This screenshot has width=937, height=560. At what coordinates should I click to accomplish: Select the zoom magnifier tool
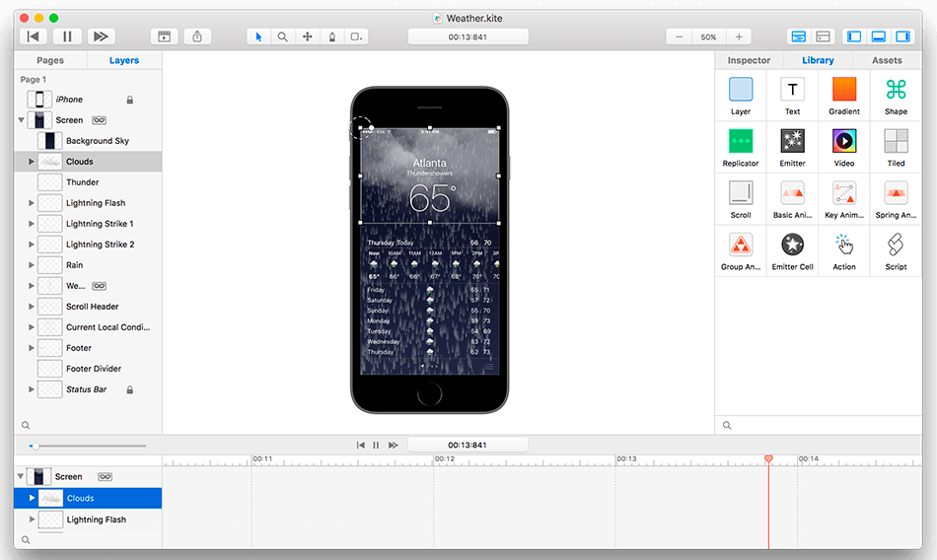tap(283, 37)
